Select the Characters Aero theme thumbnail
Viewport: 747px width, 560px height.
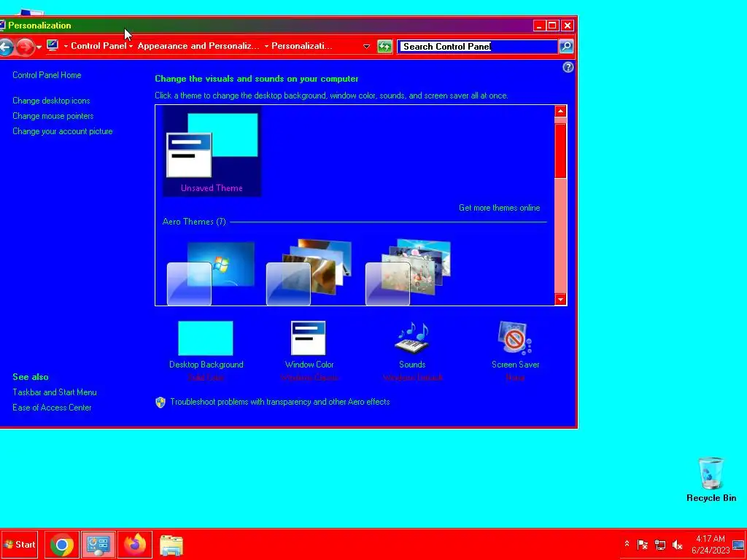pyautogui.click(x=408, y=273)
